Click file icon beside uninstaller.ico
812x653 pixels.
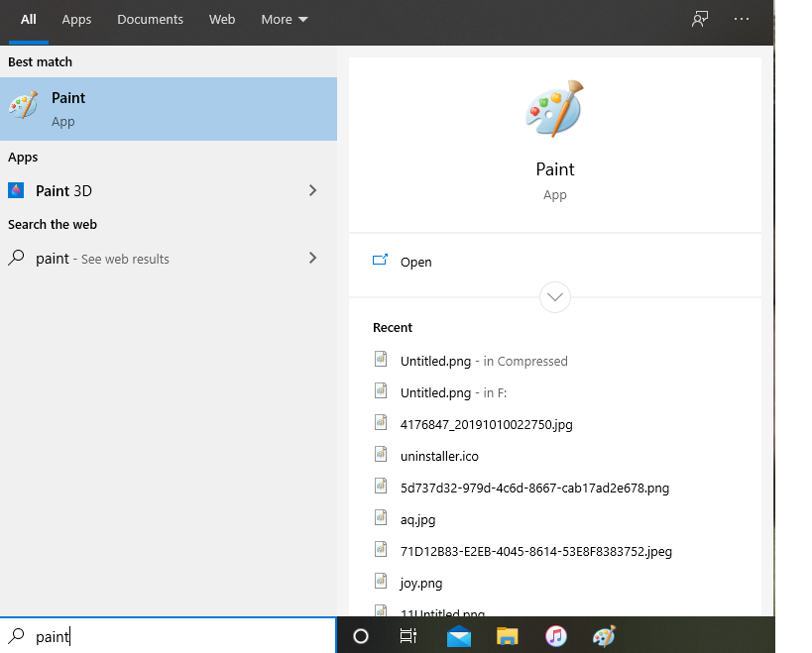(x=381, y=454)
